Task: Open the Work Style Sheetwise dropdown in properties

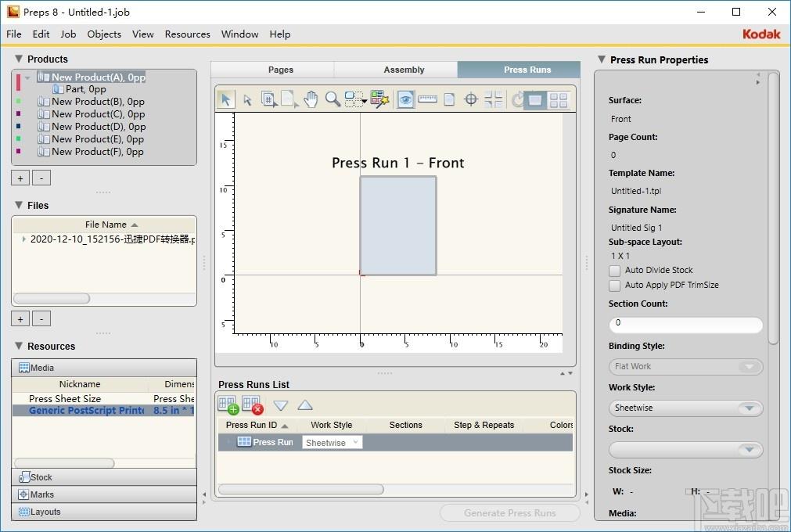Action: (x=685, y=408)
